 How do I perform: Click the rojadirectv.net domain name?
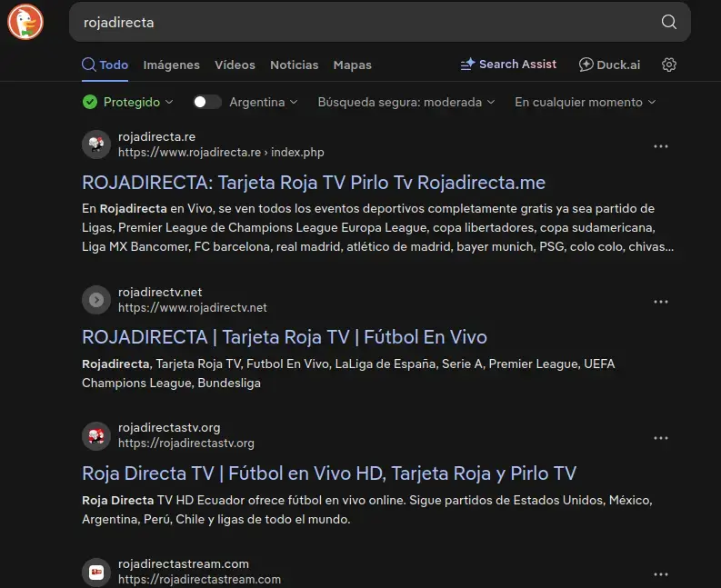(x=160, y=292)
